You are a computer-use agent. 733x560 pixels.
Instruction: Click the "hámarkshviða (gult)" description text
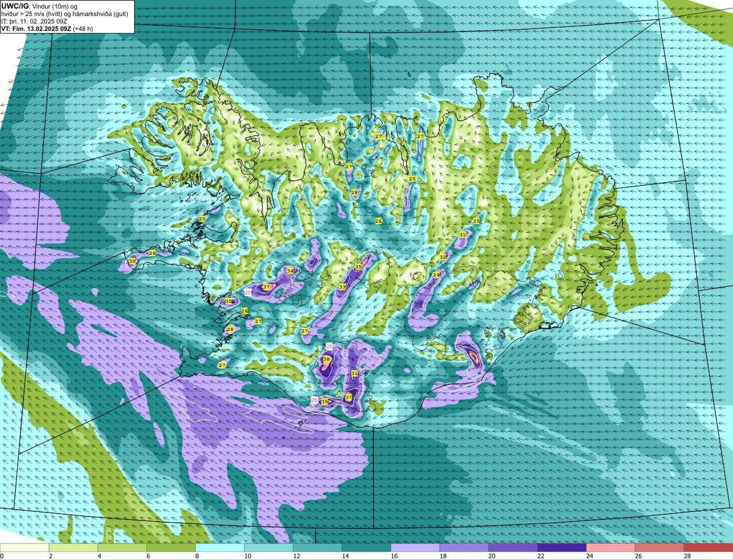click(x=101, y=14)
